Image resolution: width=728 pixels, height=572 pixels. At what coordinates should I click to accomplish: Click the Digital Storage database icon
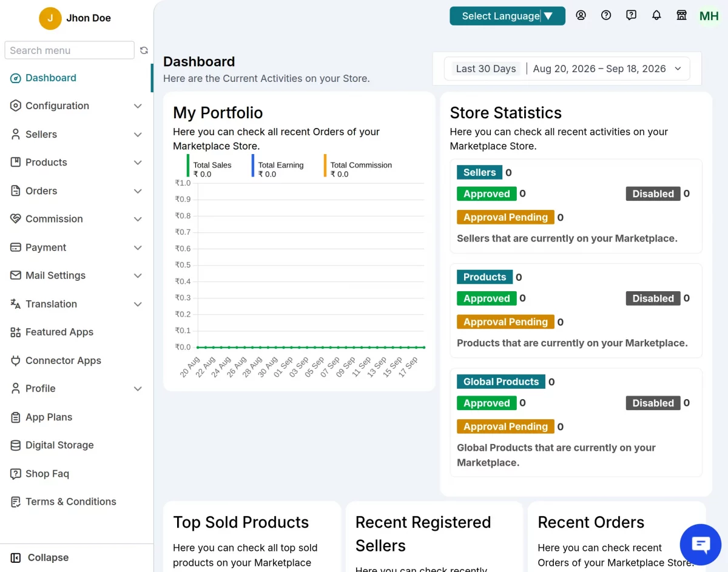tap(16, 445)
